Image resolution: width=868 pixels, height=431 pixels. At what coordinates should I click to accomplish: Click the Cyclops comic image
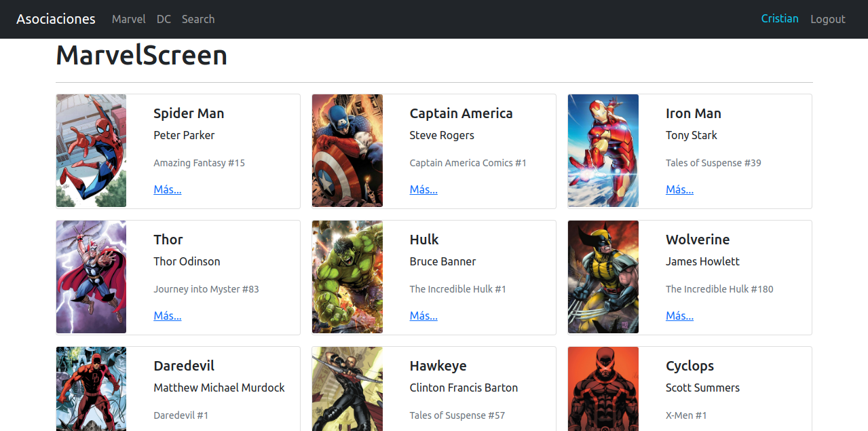coord(603,389)
